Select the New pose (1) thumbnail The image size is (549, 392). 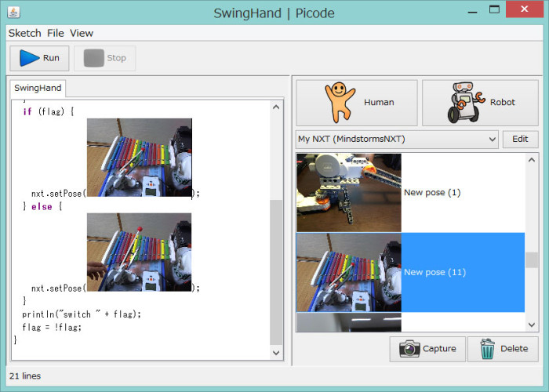(x=348, y=192)
